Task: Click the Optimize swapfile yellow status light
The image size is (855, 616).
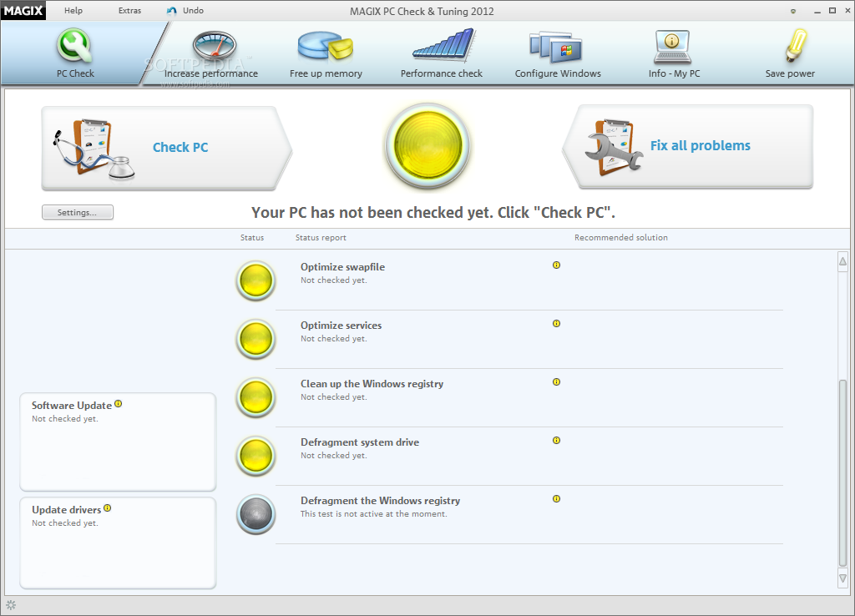Action: coord(255,280)
